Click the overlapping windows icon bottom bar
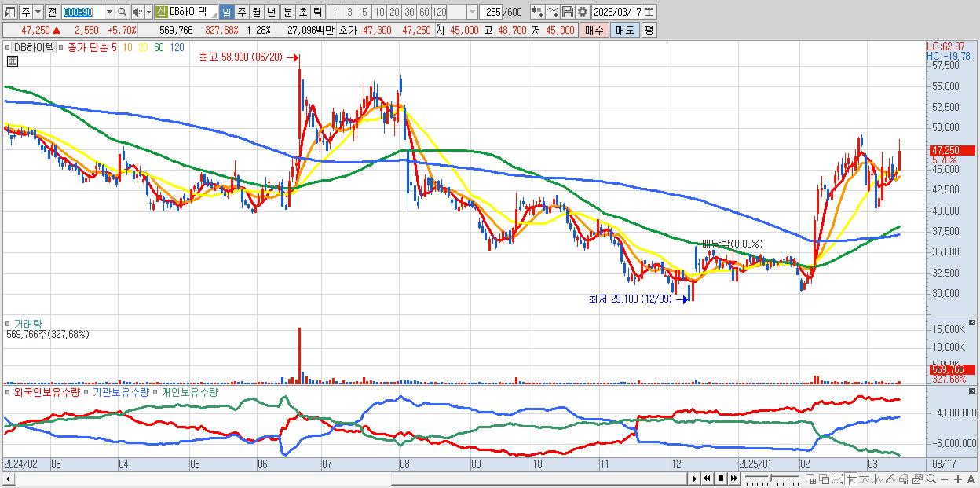 click(x=825, y=479)
